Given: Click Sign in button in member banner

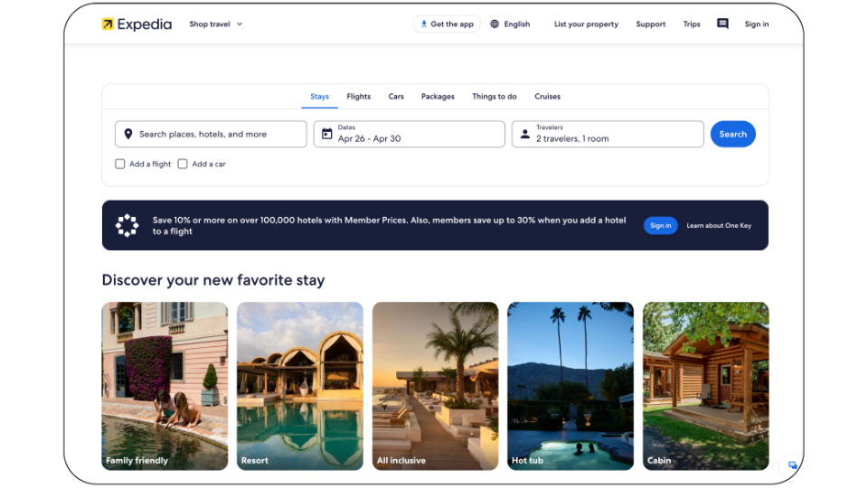Looking at the screenshot, I should tap(660, 225).
